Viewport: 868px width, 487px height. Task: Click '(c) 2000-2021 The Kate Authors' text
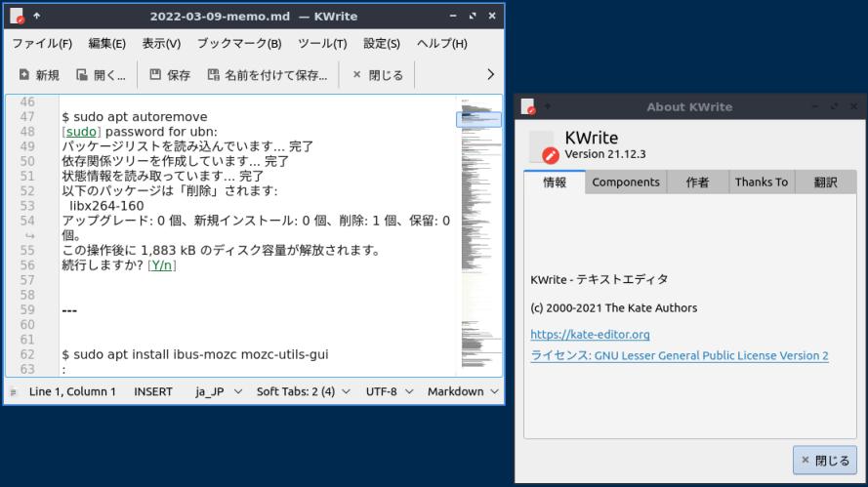(614, 307)
